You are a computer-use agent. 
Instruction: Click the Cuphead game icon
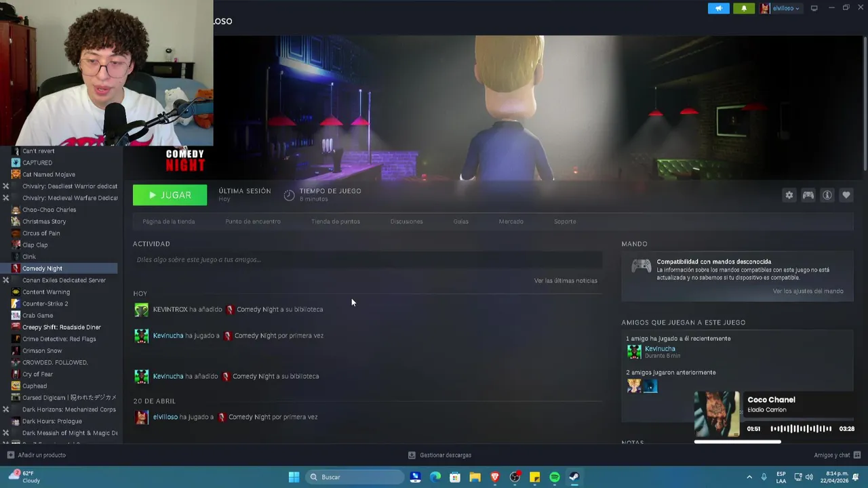point(16,386)
